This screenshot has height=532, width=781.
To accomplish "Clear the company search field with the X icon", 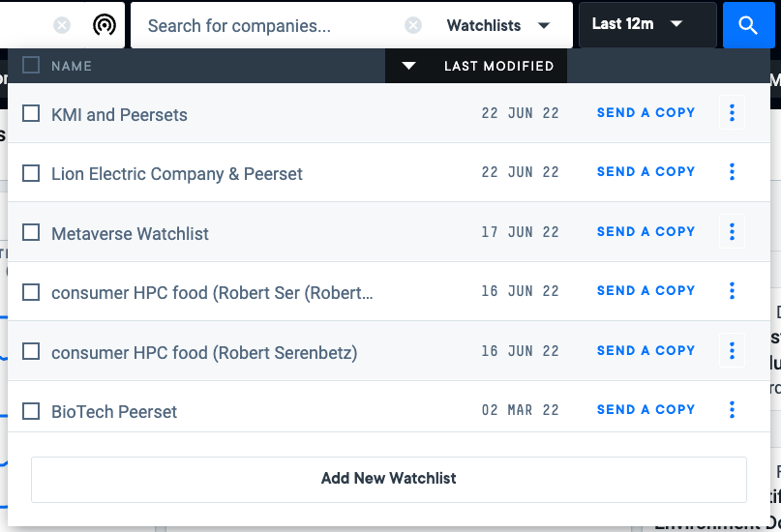I will coord(413,25).
